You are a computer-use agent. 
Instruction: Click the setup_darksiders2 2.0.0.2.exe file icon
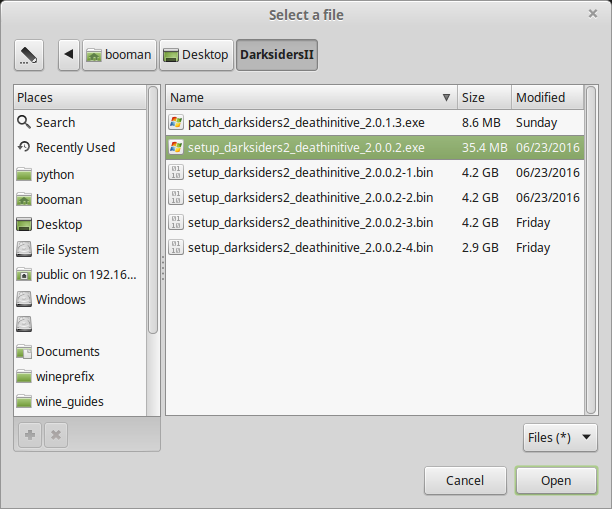click(176, 147)
